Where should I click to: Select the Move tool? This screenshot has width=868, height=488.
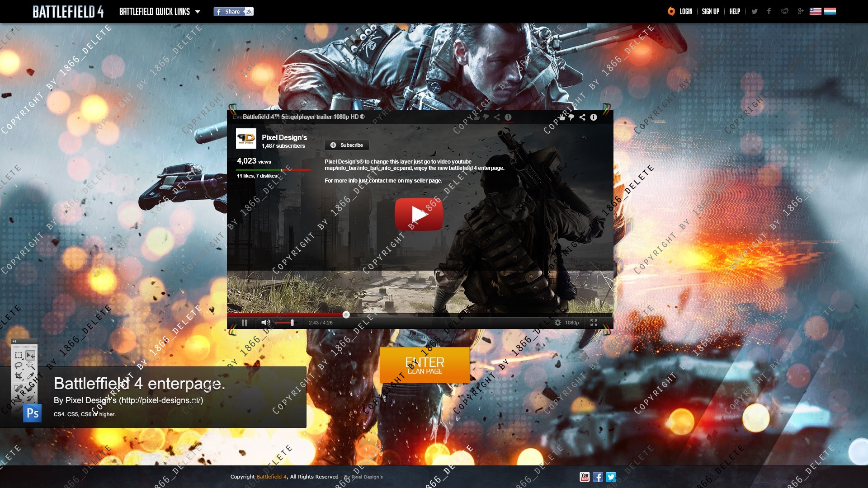(30, 355)
